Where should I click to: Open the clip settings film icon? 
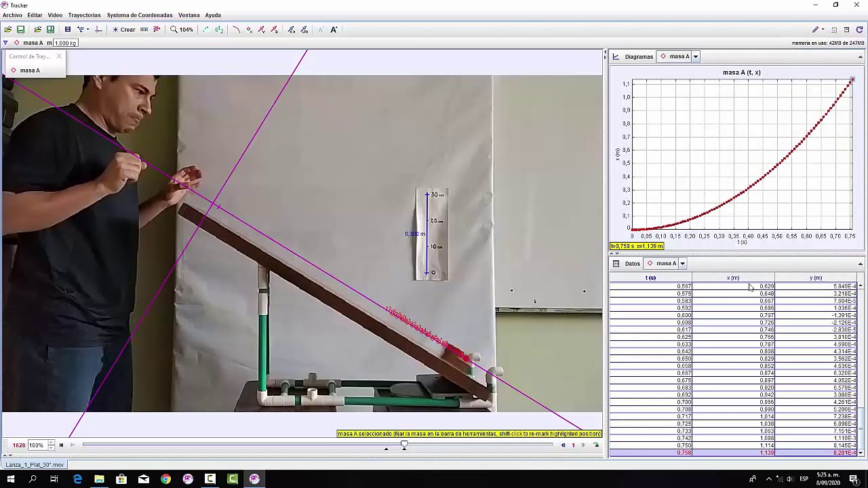(68, 30)
